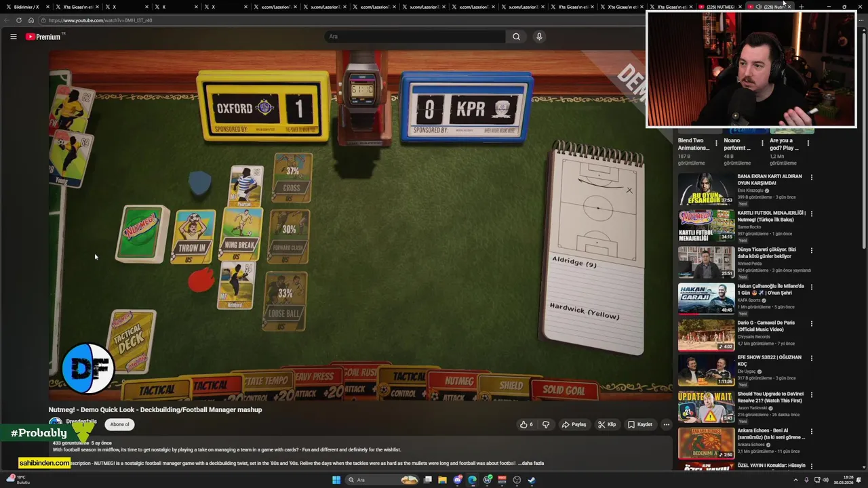Image resolution: width=868 pixels, height=488 pixels.
Task: Open the KARTLI FUTBOL MENAJERLİĞİ video title
Action: coord(770,216)
